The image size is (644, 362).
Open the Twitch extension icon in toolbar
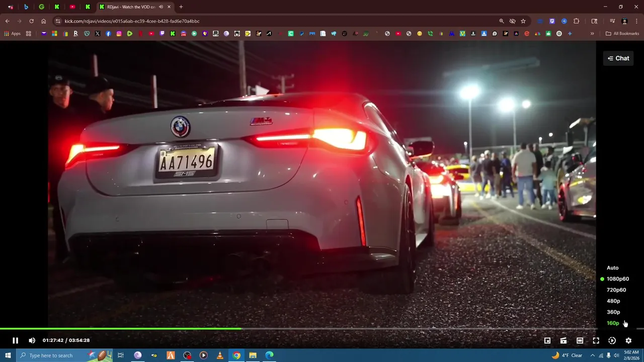pos(552,21)
